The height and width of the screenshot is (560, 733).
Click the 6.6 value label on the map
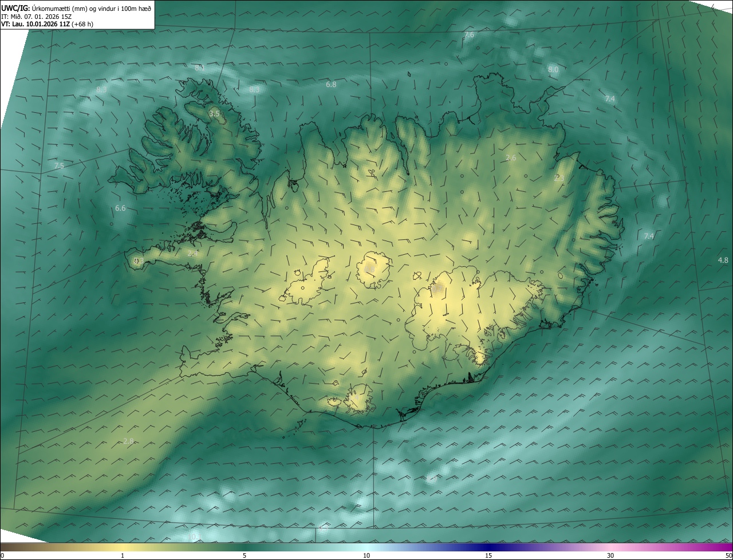point(120,208)
